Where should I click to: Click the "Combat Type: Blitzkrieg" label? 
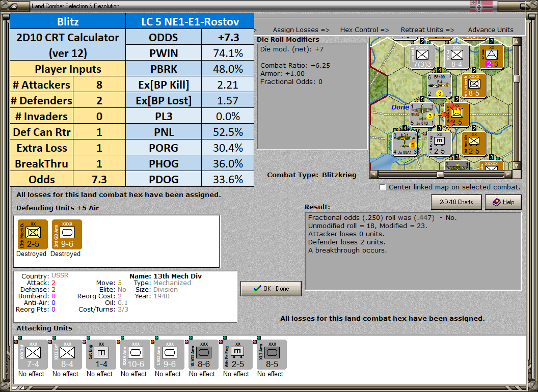click(x=312, y=175)
